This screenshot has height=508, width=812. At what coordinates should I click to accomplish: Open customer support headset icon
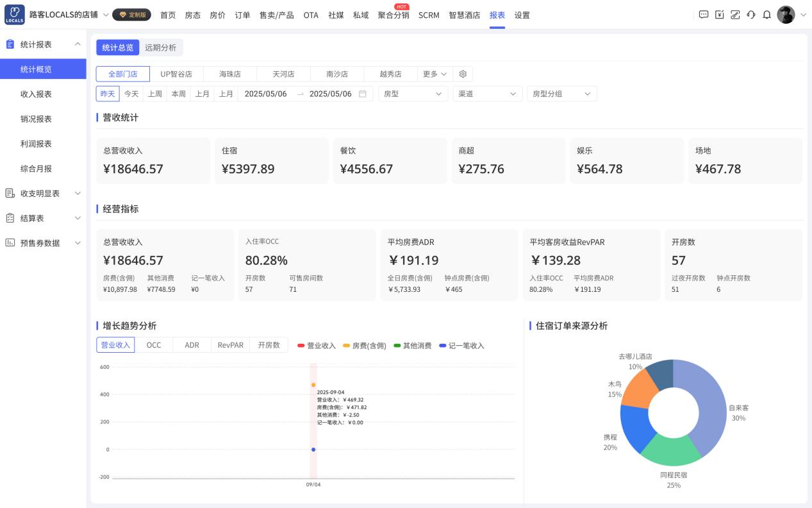[x=751, y=15]
